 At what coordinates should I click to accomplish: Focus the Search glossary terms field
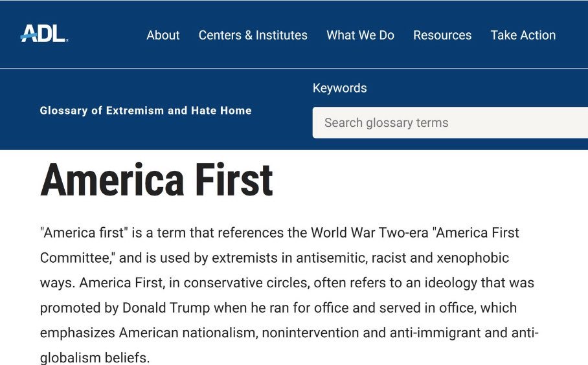tap(447, 122)
